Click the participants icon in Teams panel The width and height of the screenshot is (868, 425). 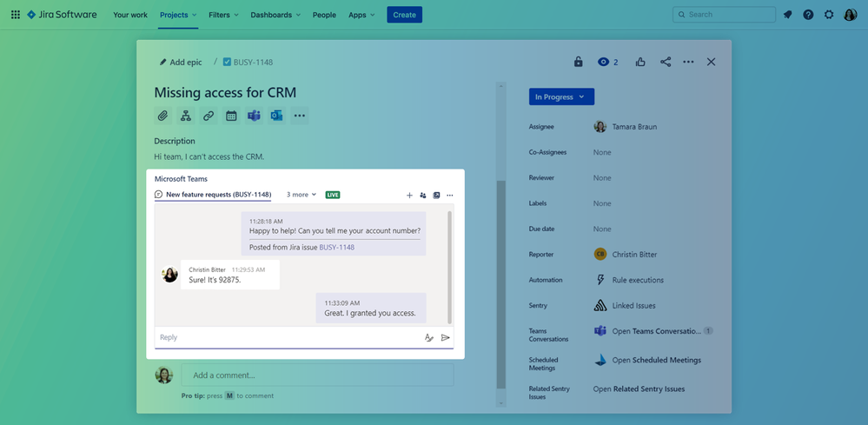(423, 195)
